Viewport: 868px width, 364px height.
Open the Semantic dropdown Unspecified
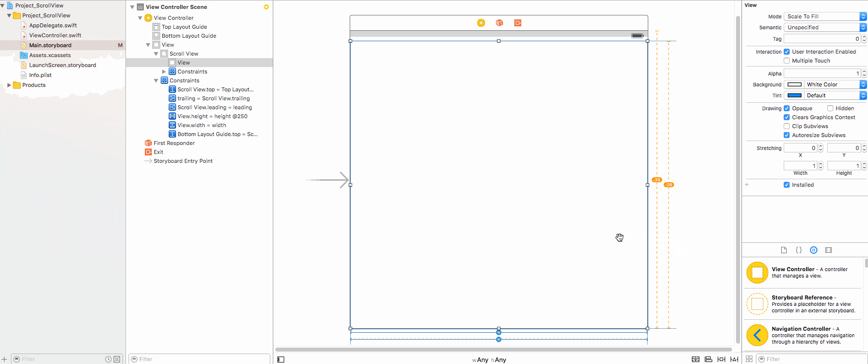pos(825,27)
